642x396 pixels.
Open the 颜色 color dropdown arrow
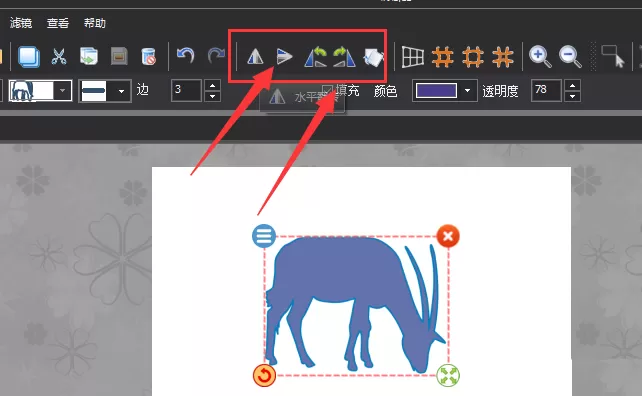[467, 91]
